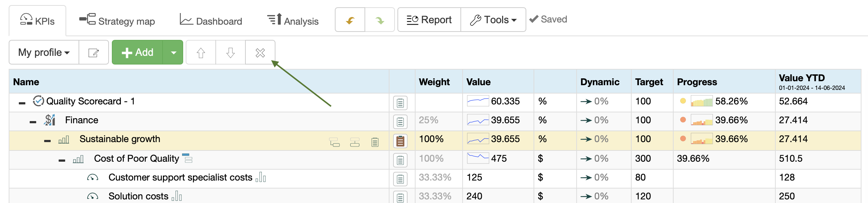
Task: Move item down with arrow button
Action: point(231,53)
